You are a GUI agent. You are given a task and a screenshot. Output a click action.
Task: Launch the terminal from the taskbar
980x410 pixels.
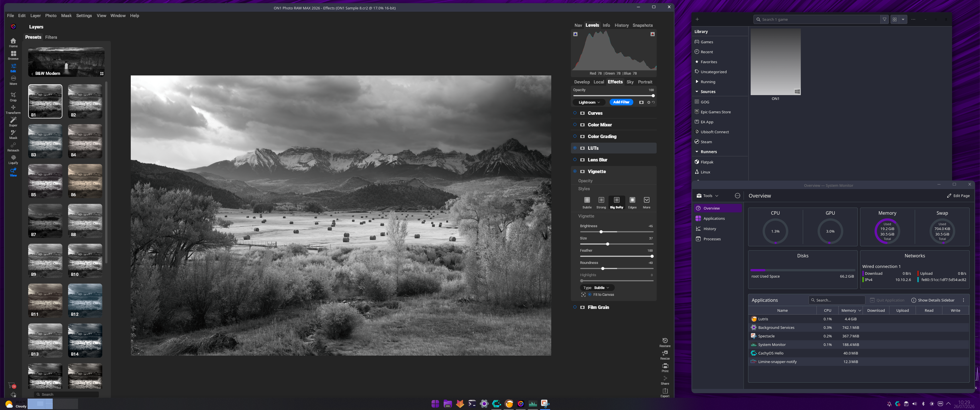(x=472, y=403)
